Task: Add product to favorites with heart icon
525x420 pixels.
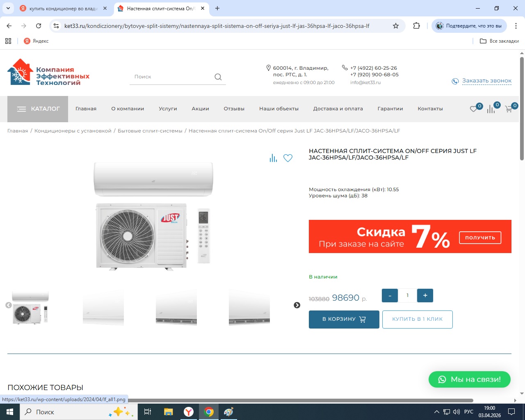Action: pos(288,158)
